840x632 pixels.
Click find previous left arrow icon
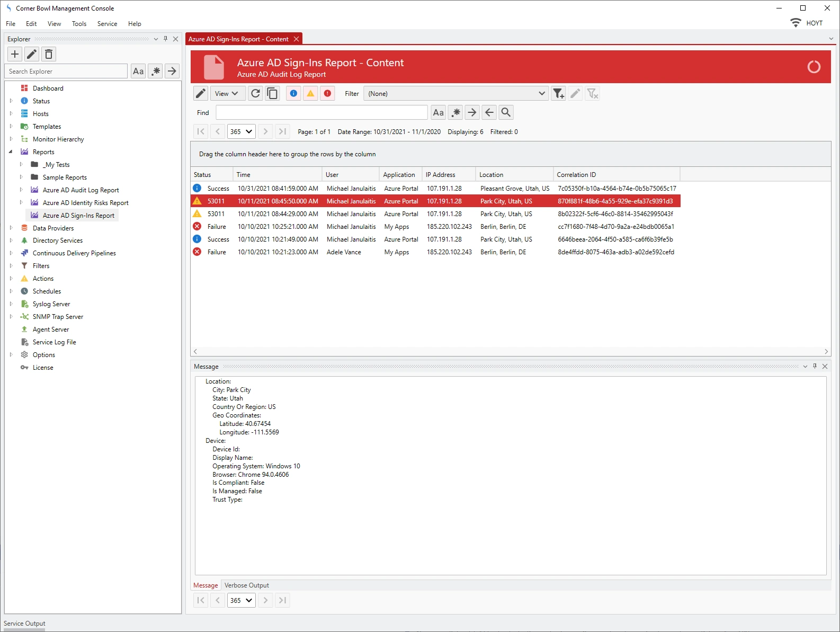point(489,112)
